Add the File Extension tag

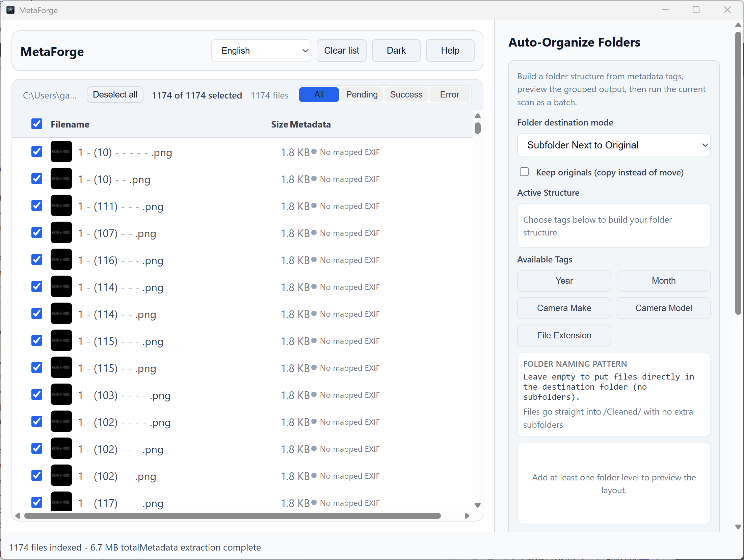[564, 335]
